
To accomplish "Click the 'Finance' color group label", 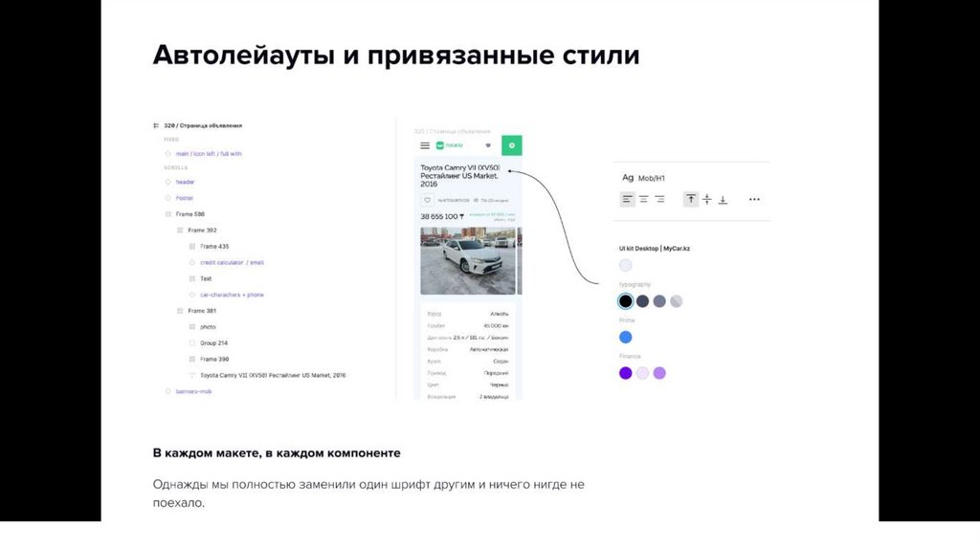I will pos(630,356).
